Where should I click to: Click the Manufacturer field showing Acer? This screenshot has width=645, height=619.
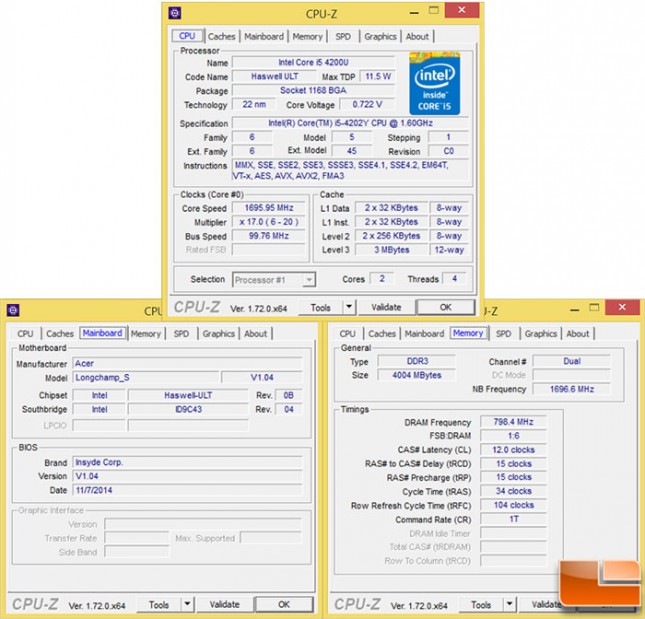[188, 363]
